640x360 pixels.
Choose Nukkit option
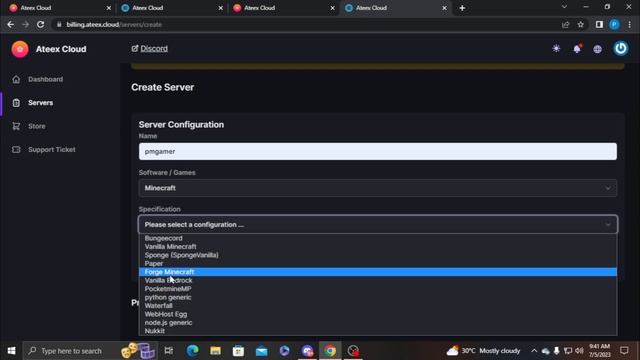(378, 331)
